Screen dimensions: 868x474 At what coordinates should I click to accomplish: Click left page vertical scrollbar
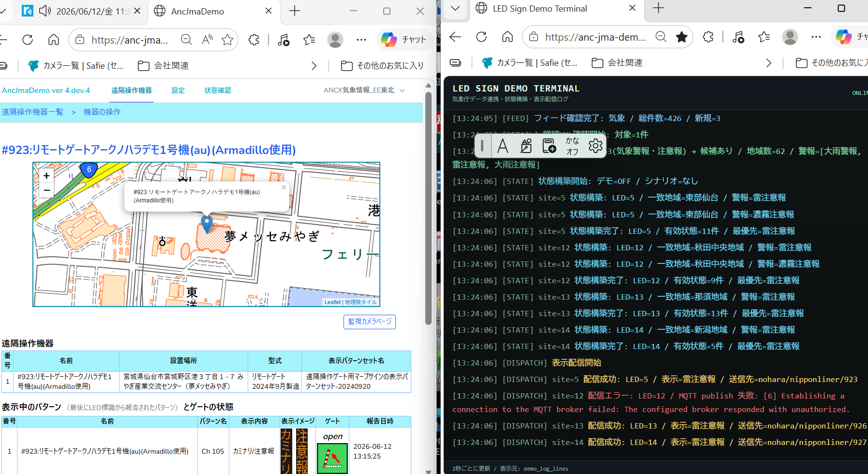tap(428, 208)
